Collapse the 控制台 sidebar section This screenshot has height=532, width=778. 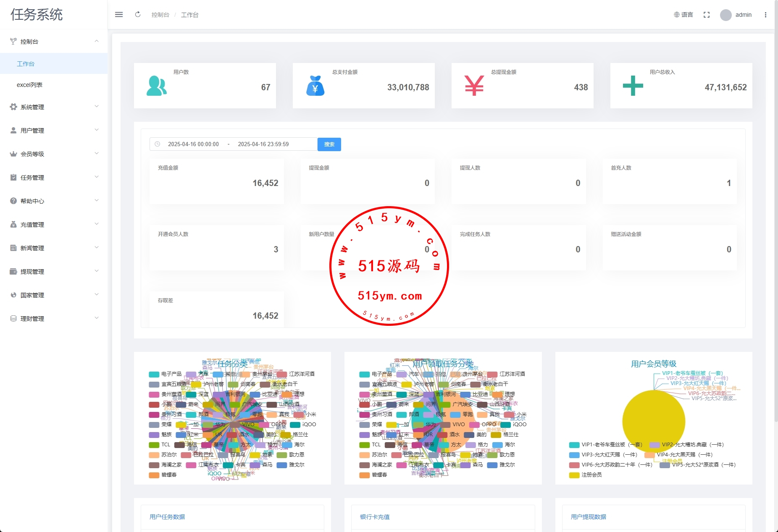[x=54, y=42]
